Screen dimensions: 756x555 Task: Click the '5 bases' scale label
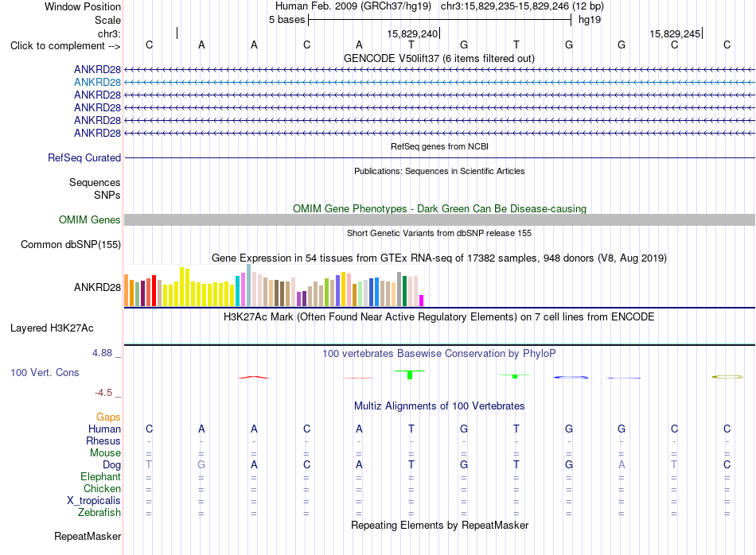tap(286, 20)
